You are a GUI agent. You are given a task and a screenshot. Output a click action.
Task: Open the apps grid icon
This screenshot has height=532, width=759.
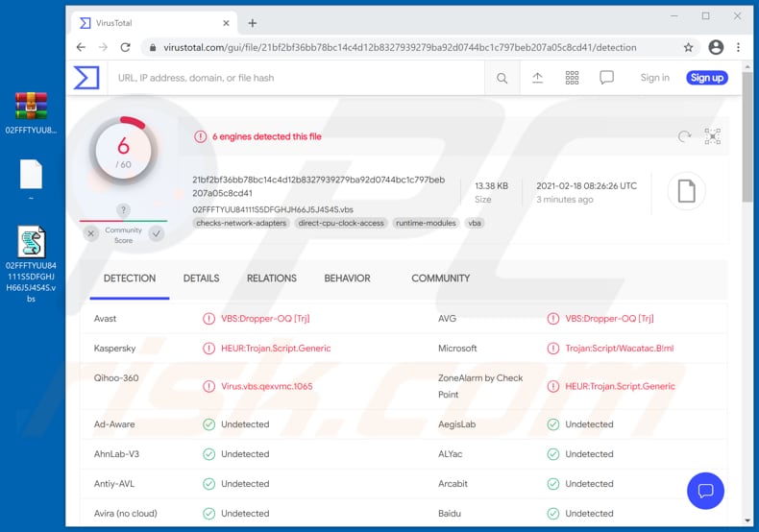(572, 78)
